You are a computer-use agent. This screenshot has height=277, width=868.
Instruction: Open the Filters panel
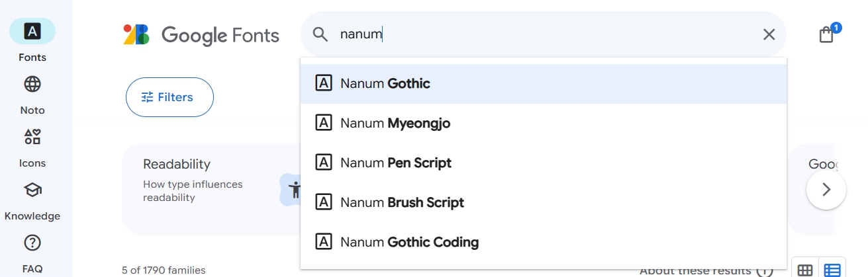tap(169, 97)
